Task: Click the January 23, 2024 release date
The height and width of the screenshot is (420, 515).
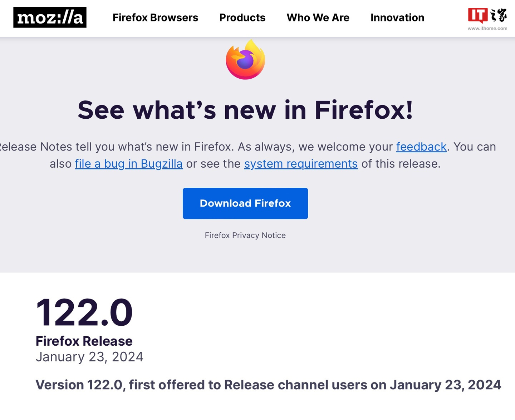Action: pyautogui.click(x=89, y=357)
